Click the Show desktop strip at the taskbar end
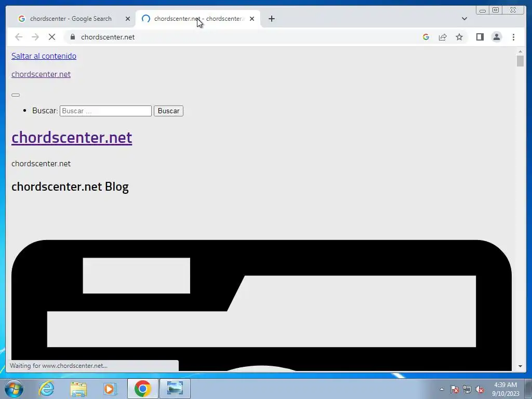532x399 pixels. point(528,389)
